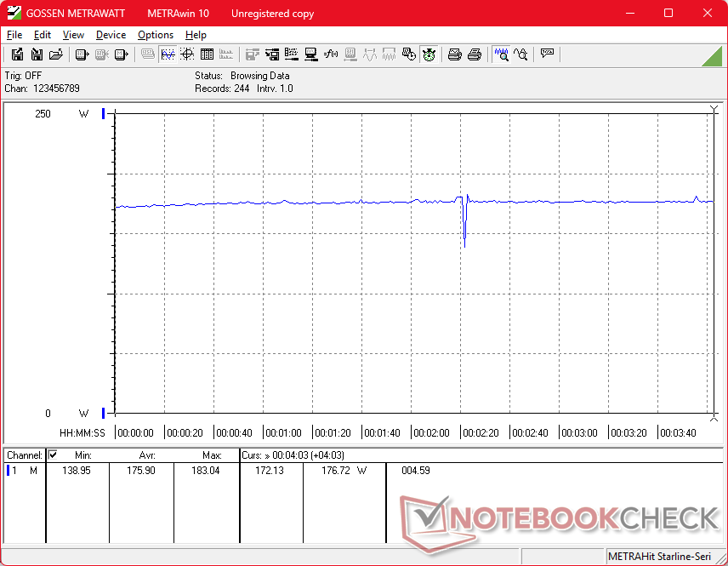The height and width of the screenshot is (566, 728).
Task: Toggle the channel statistics checkbox
Action: (x=53, y=455)
